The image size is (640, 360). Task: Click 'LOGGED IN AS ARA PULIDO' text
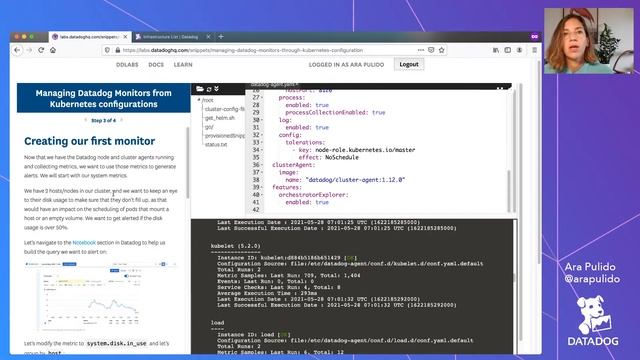346,64
